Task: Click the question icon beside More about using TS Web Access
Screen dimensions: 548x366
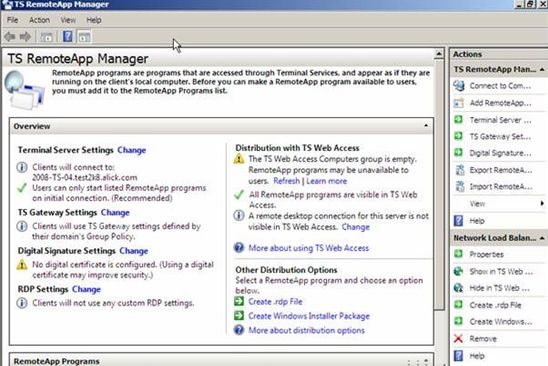Action: (239, 248)
